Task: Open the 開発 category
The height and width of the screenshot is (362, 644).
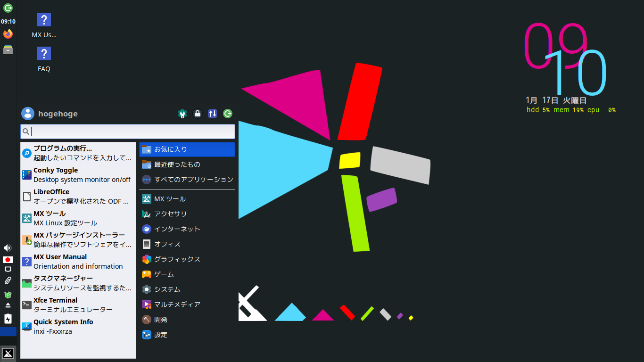Action: [x=187, y=320]
